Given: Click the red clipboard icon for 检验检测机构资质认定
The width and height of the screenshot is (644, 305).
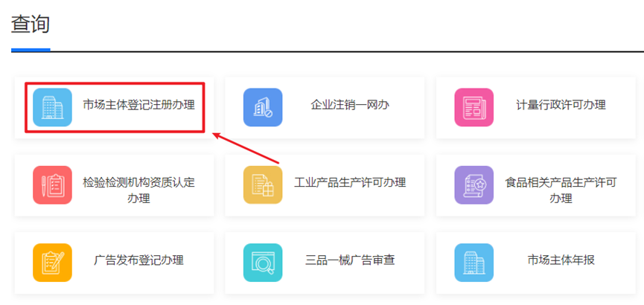Looking at the screenshot, I should [x=52, y=184].
